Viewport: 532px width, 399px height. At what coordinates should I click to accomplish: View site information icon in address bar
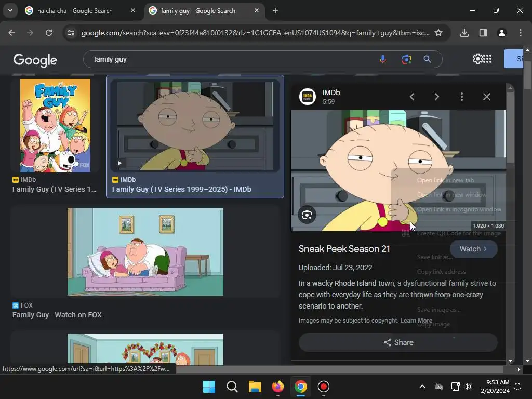(71, 33)
